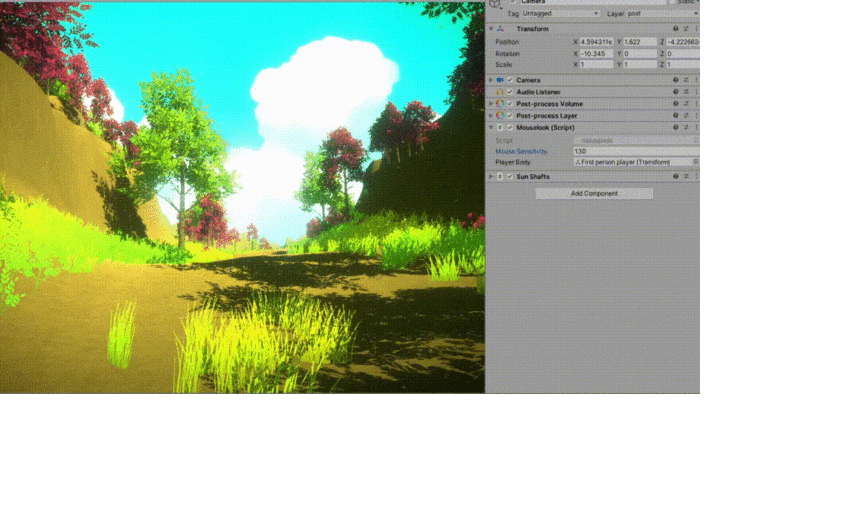This screenshot has width=857, height=506.
Task: Click the Position Z input field
Action: [683, 42]
